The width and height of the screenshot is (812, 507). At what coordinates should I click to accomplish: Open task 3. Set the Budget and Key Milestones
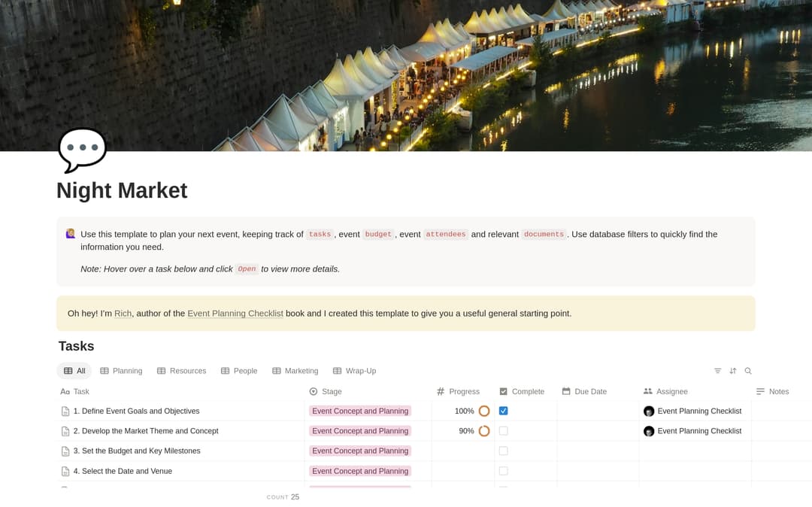point(137,451)
